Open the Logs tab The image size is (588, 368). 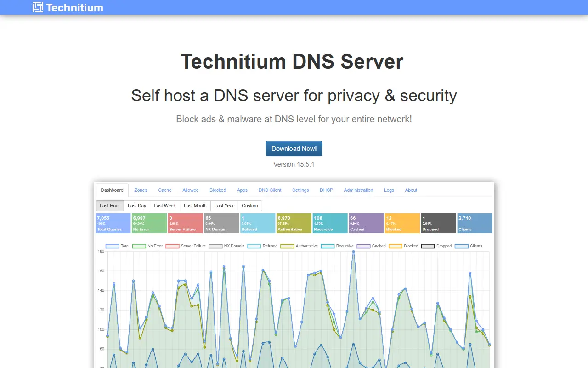pyautogui.click(x=389, y=190)
